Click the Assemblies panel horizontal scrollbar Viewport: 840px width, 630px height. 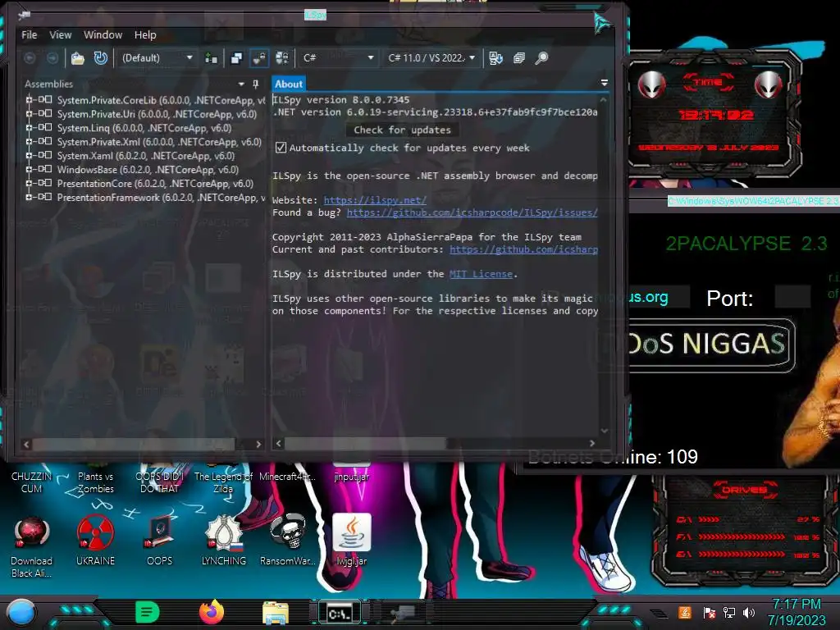[134, 444]
